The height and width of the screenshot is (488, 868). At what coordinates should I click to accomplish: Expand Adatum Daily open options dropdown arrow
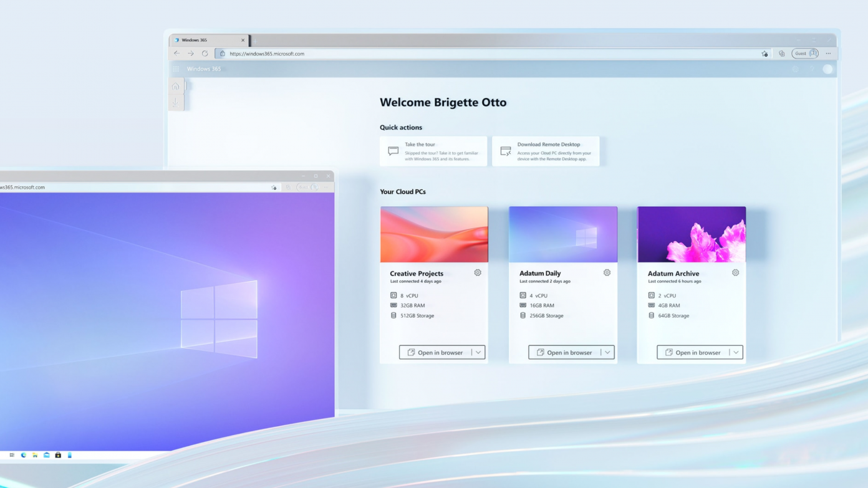click(607, 352)
